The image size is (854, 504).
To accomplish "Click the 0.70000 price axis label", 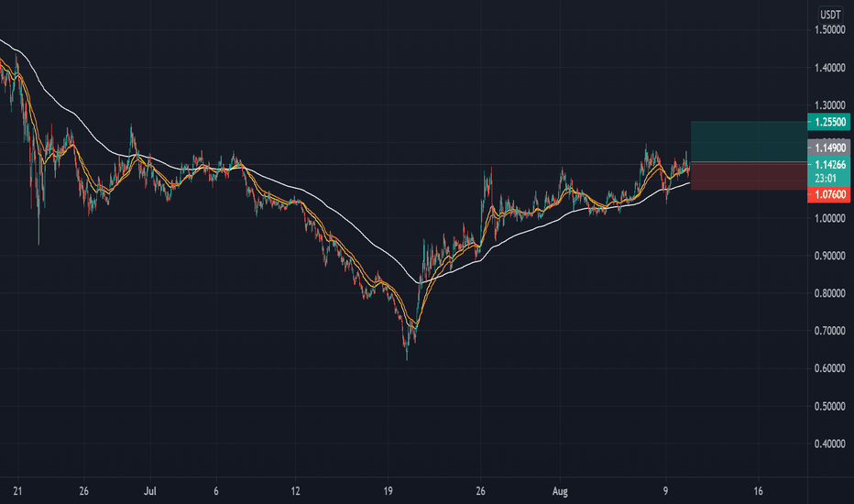I will pos(830,331).
